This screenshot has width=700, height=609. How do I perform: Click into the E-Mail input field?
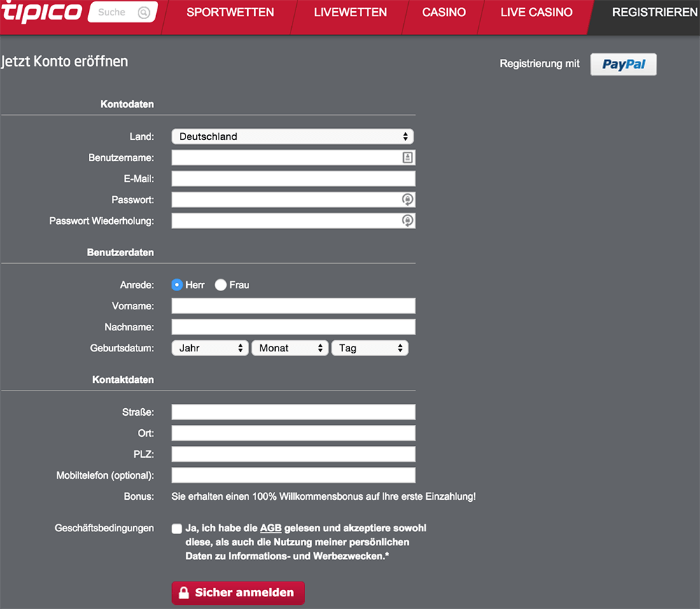293,178
